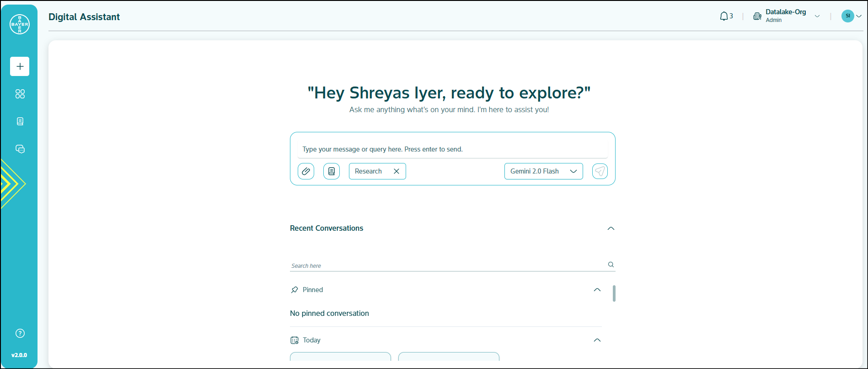The height and width of the screenshot is (369, 868).
Task: Click the message input field
Action: point(452,149)
